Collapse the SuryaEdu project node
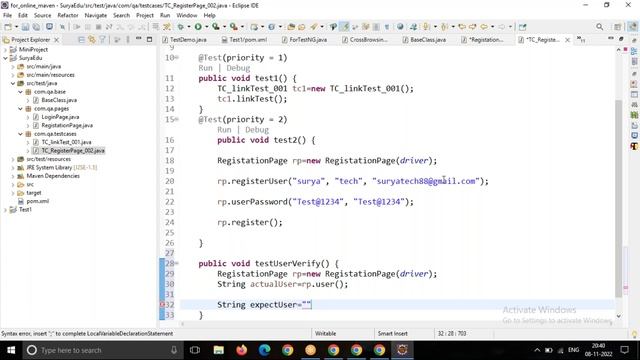Viewport: 640px width, 360px height. pyautogui.click(x=5, y=58)
